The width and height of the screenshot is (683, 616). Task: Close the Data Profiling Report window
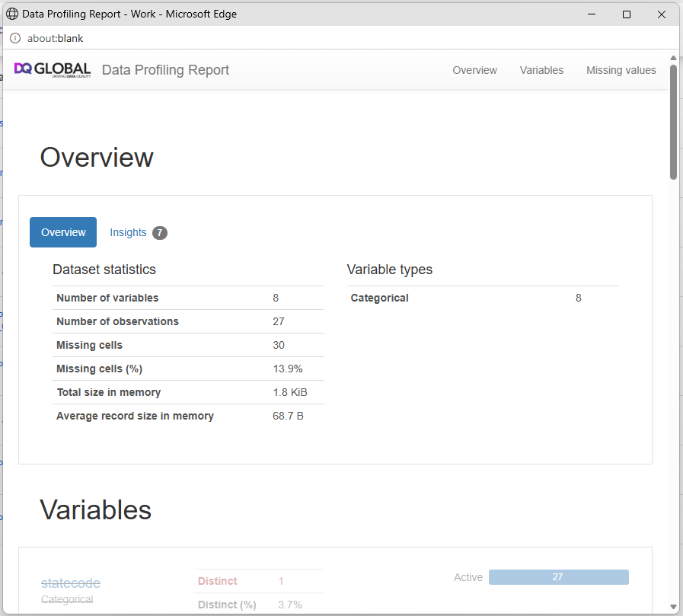[661, 14]
